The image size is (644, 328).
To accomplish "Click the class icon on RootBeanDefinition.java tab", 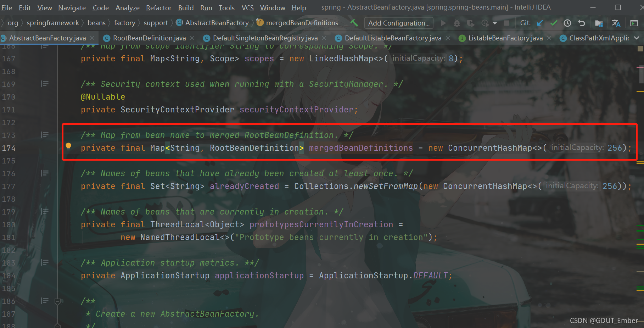I will pyautogui.click(x=106, y=38).
